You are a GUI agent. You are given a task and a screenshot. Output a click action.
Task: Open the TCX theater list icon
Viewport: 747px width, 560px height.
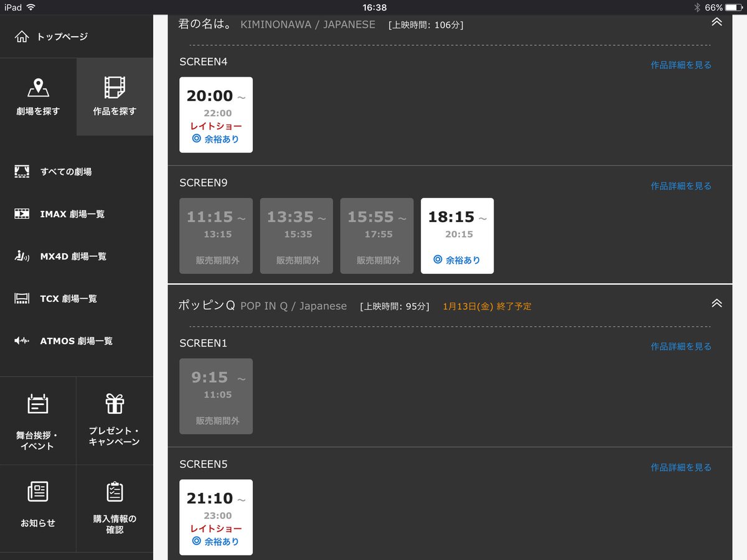point(22,299)
